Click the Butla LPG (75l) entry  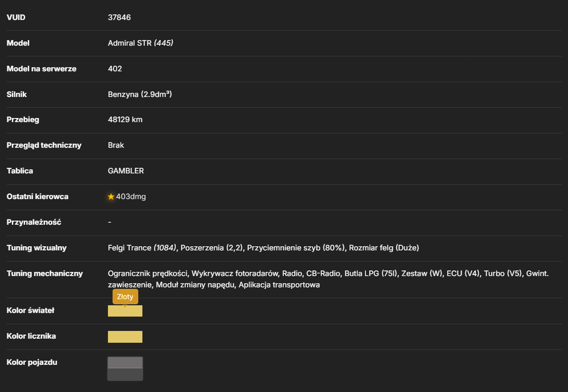370,273
